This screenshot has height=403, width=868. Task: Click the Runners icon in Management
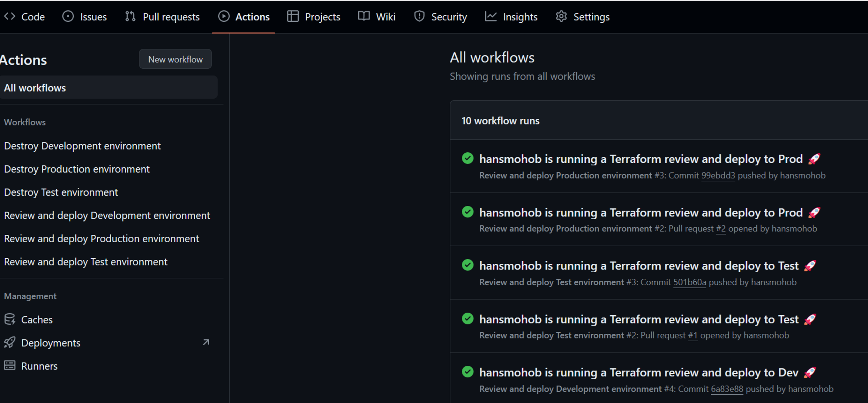click(x=10, y=365)
